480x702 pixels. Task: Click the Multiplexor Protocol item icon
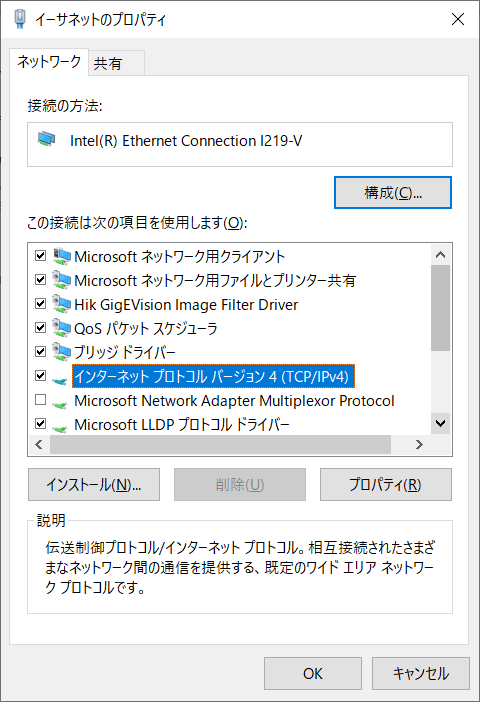click(x=60, y=405)
